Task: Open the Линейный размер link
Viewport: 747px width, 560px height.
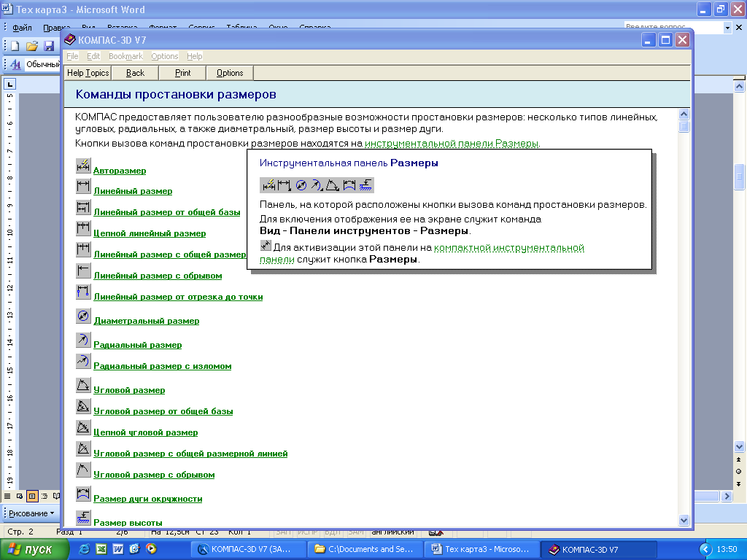Action: (133, 191)
